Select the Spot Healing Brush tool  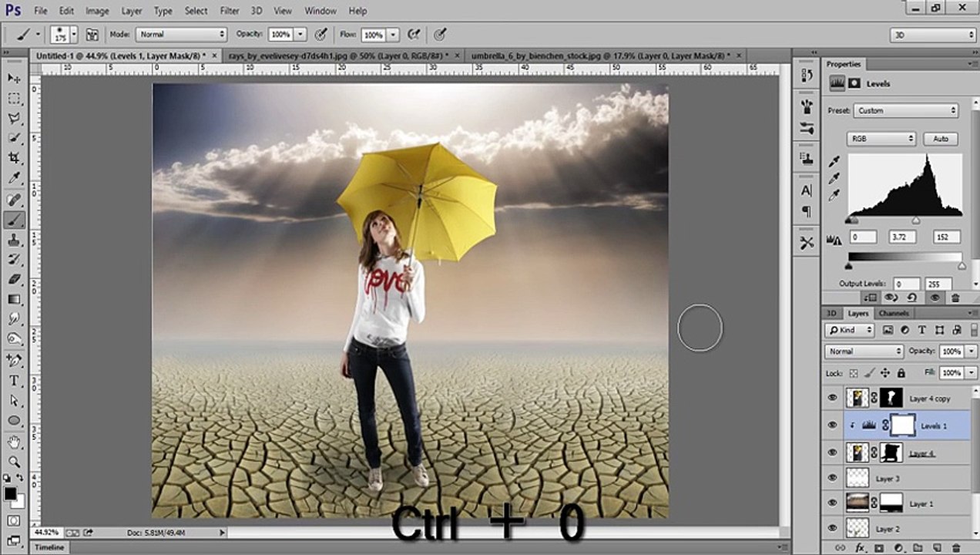(x=14, y=200)
